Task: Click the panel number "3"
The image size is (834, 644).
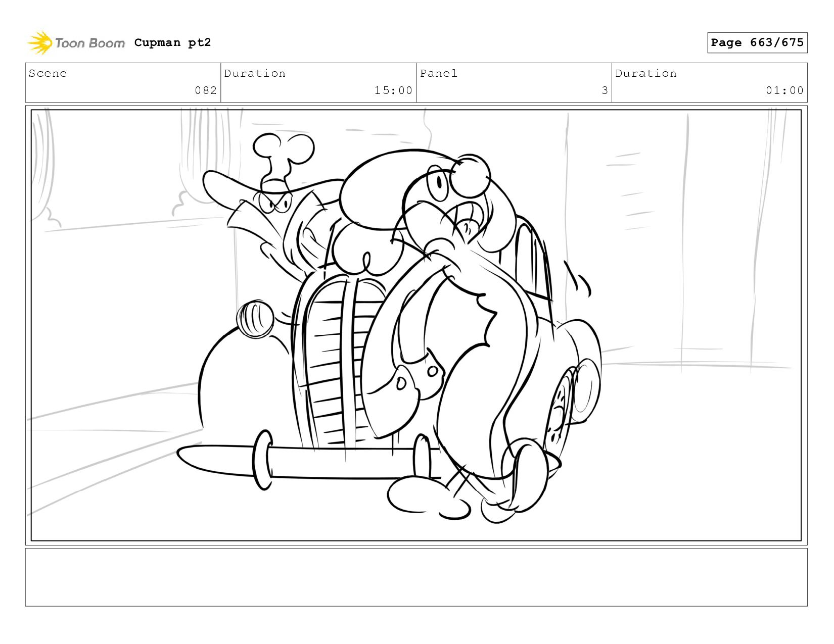Action: coord(605,90)
